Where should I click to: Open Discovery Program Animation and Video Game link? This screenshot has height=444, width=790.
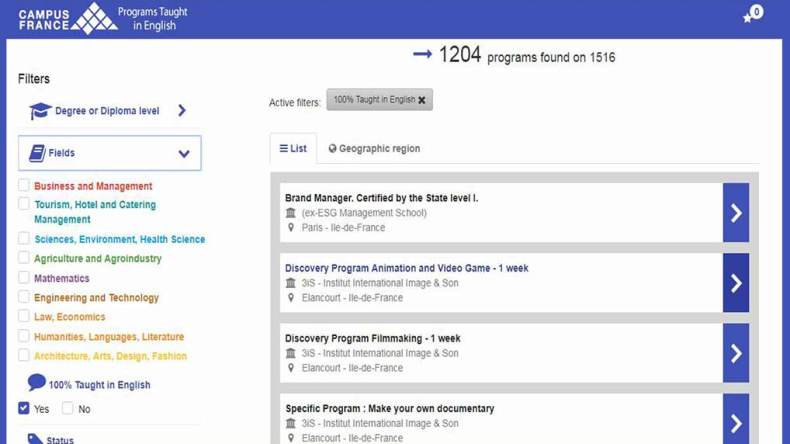[406, 268]
